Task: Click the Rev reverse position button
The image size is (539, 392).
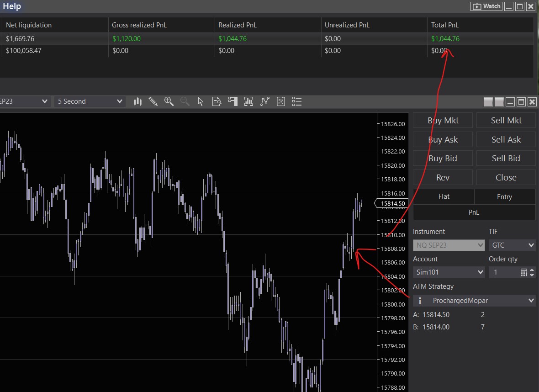Action: 443,177
